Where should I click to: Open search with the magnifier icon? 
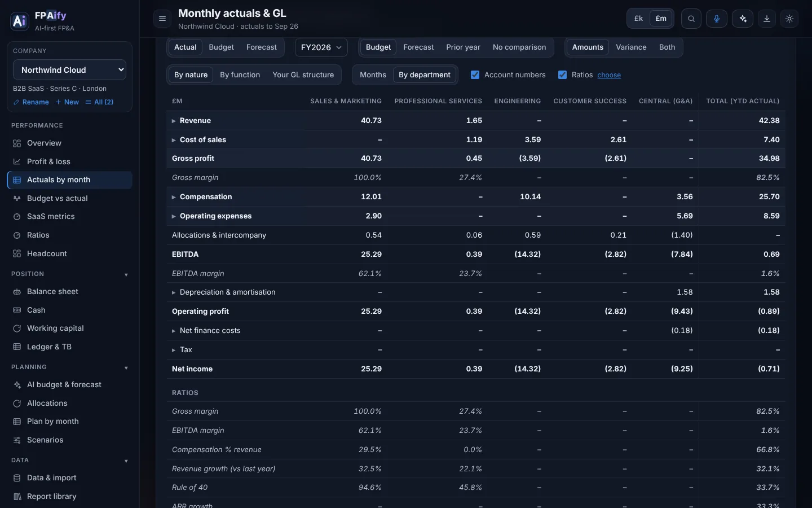(x=691, y=19)
